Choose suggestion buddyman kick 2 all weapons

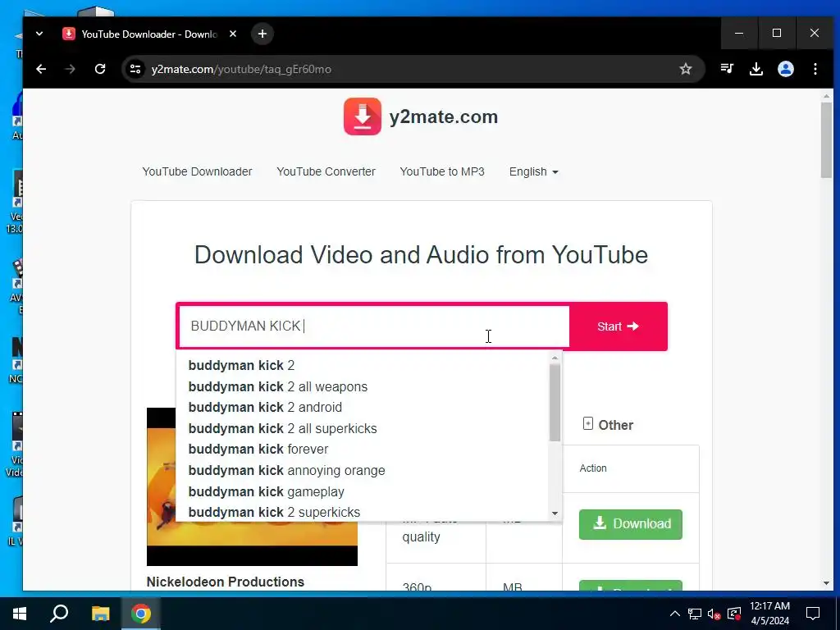coord(362,386)
